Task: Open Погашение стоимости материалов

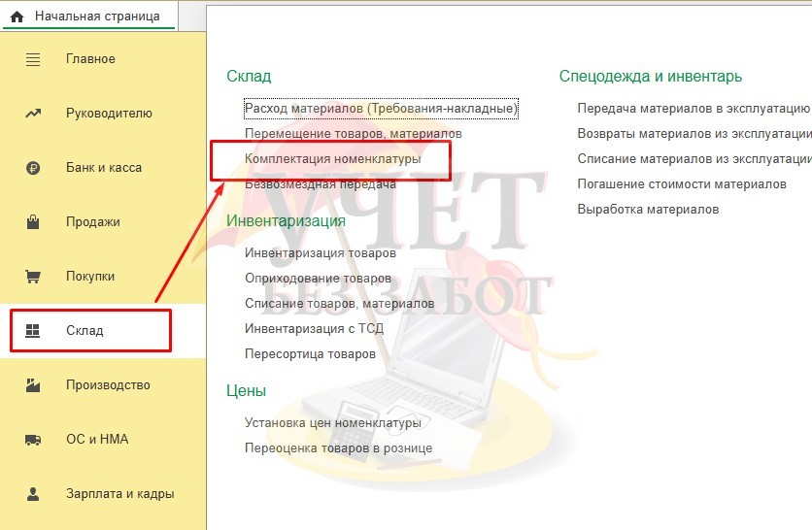Action: click(x=682, y=184)
